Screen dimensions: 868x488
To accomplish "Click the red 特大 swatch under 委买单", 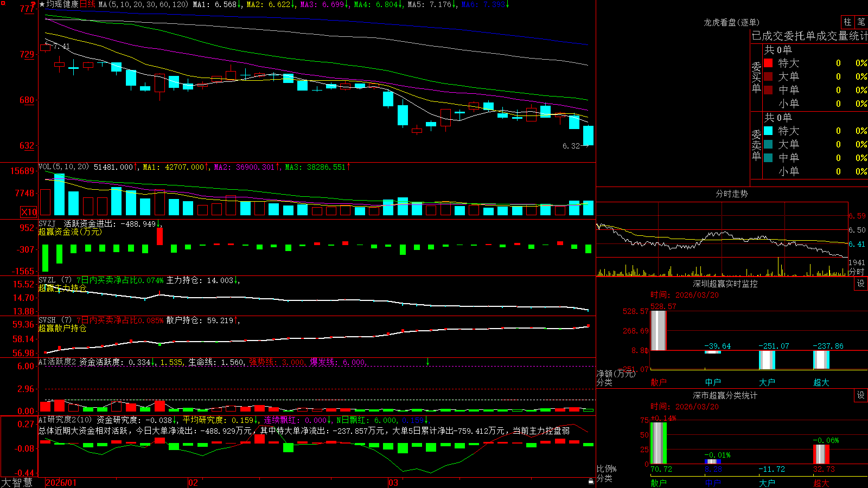I will [x=768, y=63].
